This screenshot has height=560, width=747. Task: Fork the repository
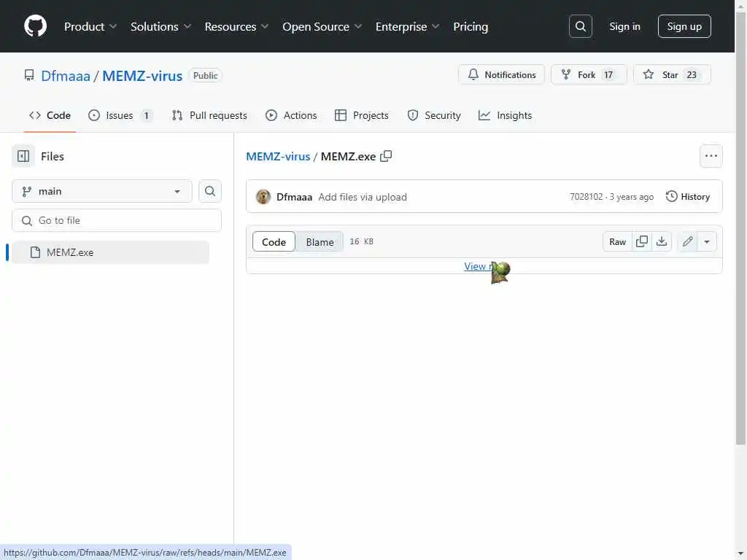click(x=589, y=75)
